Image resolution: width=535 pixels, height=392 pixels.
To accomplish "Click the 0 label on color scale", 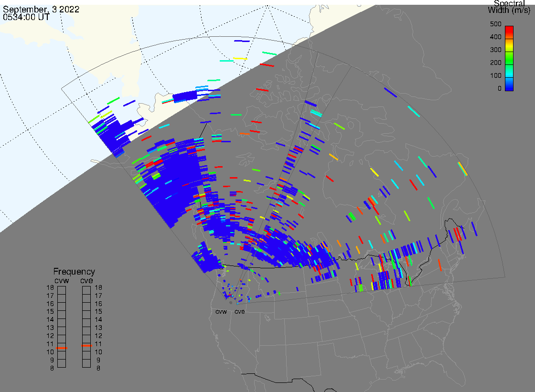I will pos(500,89).
